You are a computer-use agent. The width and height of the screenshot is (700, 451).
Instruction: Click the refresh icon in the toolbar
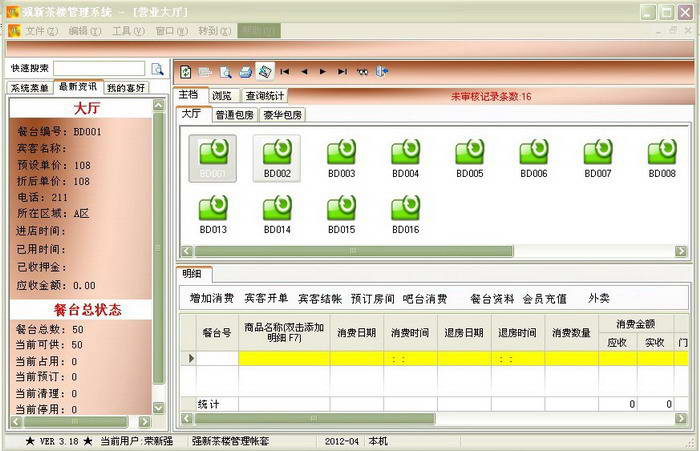click(186, 71)
